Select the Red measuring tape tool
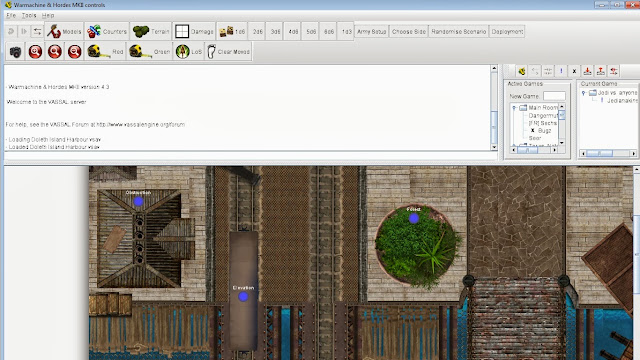 pyautogui.click(x=105, y=52)
